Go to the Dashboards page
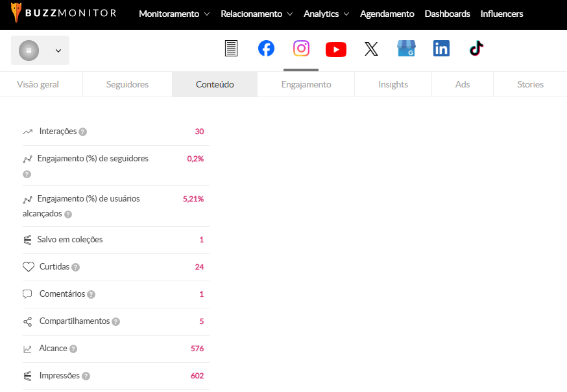Viewport: 567px width, 392px height. pyautogui.click(x=447, y=14)
